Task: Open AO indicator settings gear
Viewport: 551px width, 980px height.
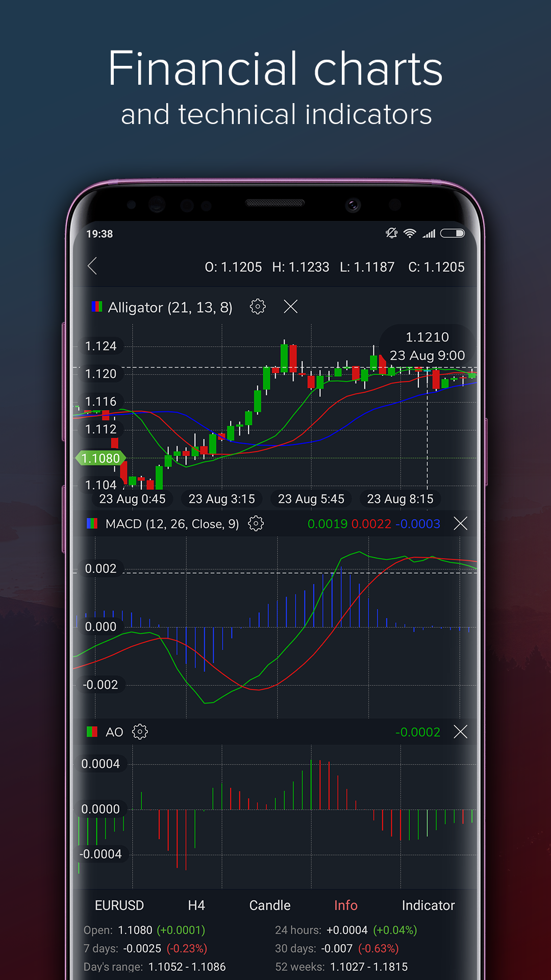Action: 140,732
